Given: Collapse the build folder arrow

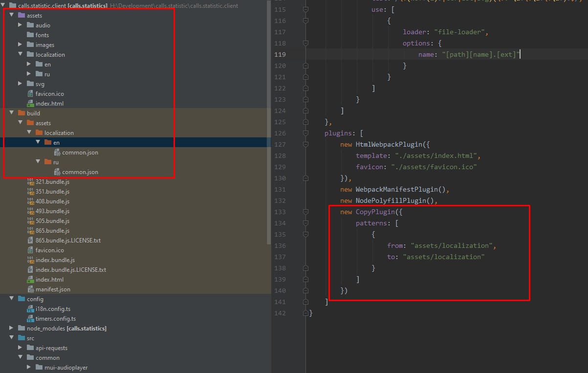Looking at the screenshot, I should (x=11, y=113).
